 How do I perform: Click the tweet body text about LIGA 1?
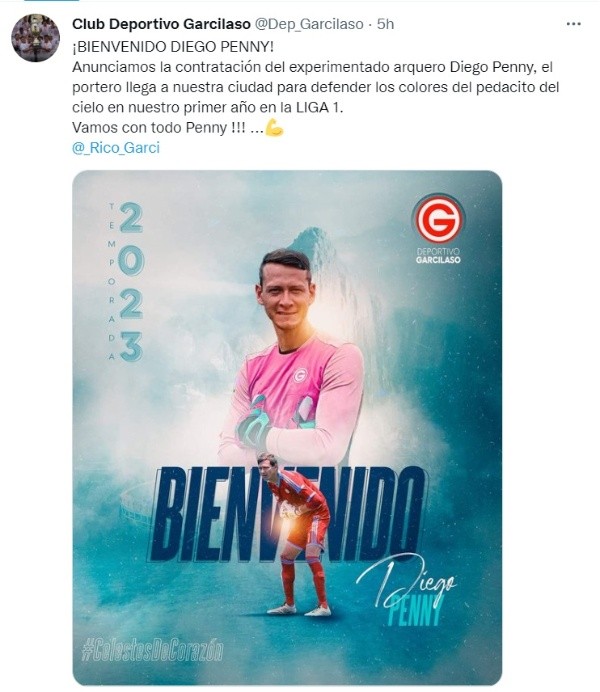coord(315,87)
